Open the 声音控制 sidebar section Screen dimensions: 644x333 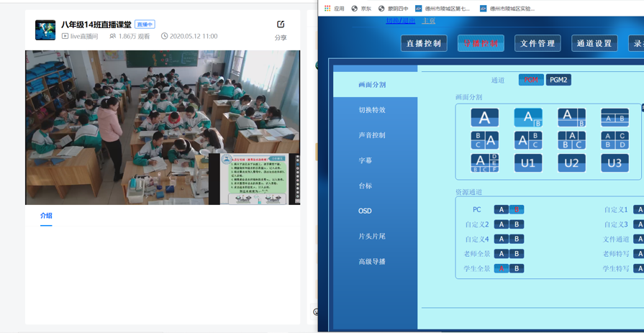click(372, 135)
